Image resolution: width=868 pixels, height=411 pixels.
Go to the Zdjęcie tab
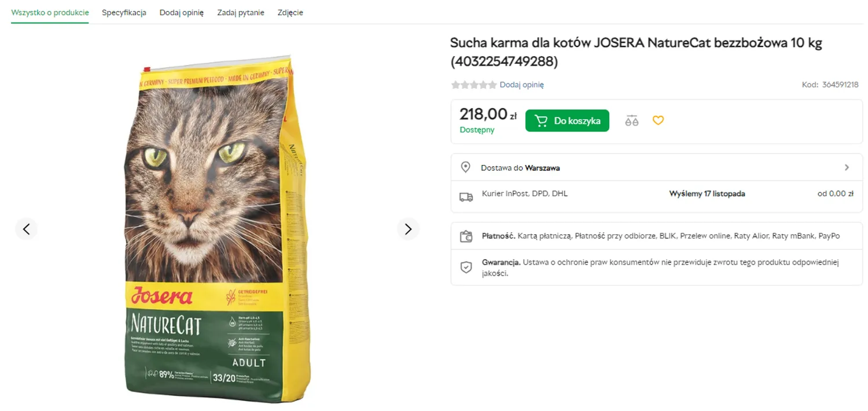pos(290,13)
